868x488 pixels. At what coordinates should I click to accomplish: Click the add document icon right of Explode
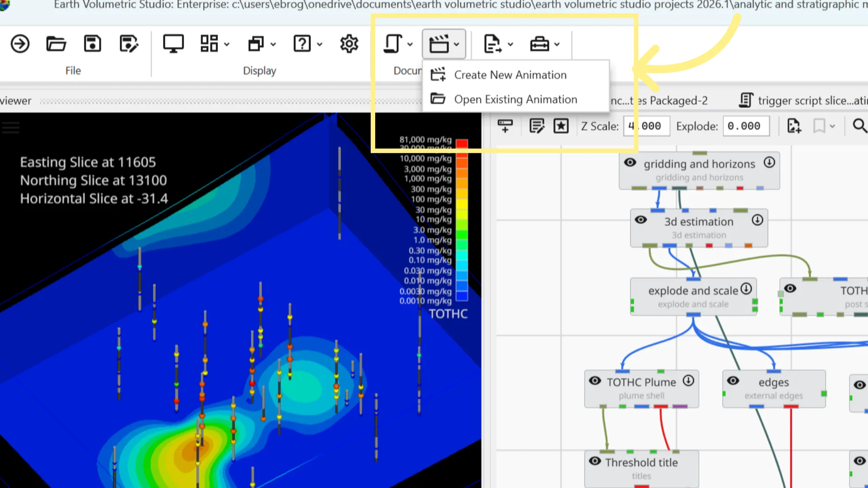coord(794,126)
